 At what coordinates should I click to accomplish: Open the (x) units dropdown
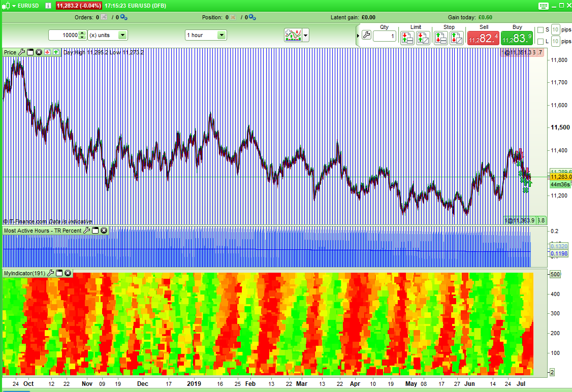122,35
